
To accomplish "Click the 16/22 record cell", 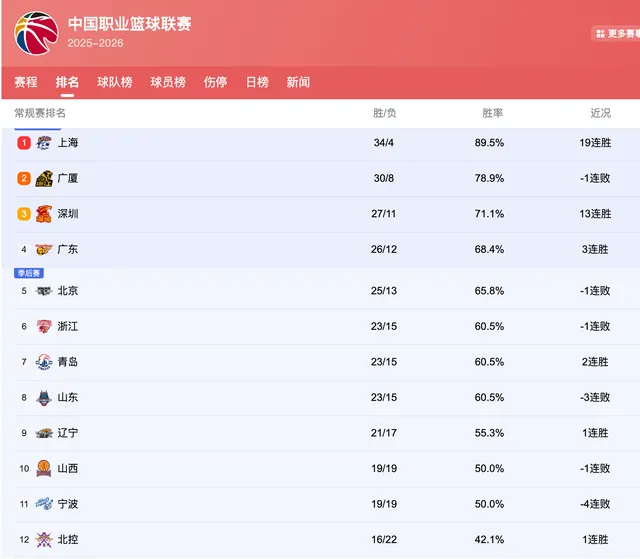I will [x=384, y=539].
